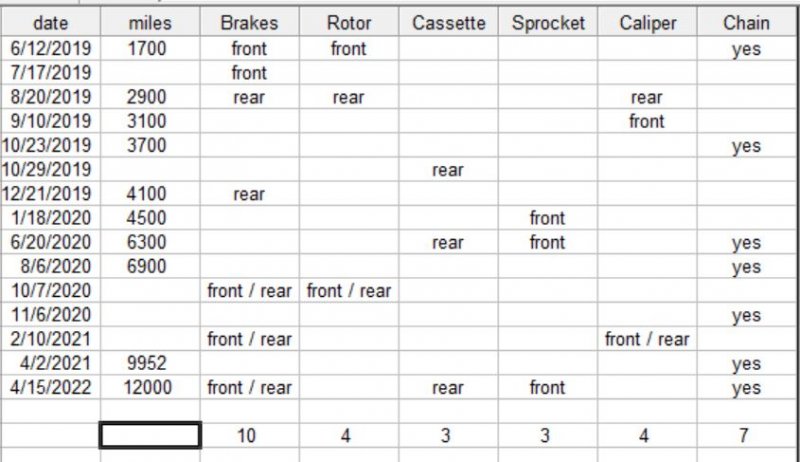Click the "Cassette" column header
Image resolution: width=800 pixels, height=462 pixels.
point(448,23)
